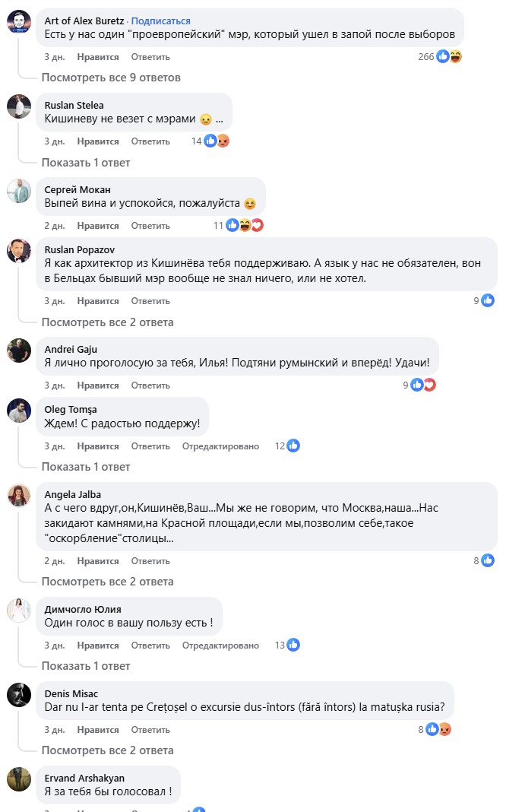Click Oleg Tomșa's profile avatar
Viewport: 525px width, 812px height.
19,412
